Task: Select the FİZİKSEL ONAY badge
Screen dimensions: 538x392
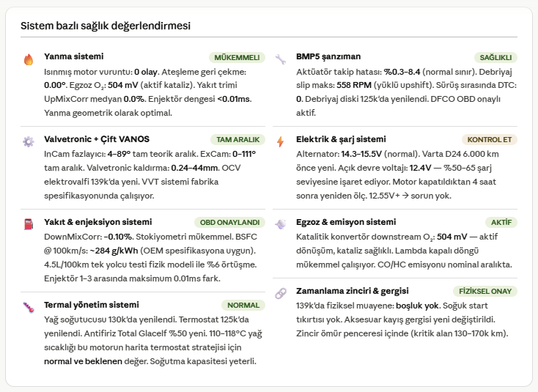Action: pos(485,291)
